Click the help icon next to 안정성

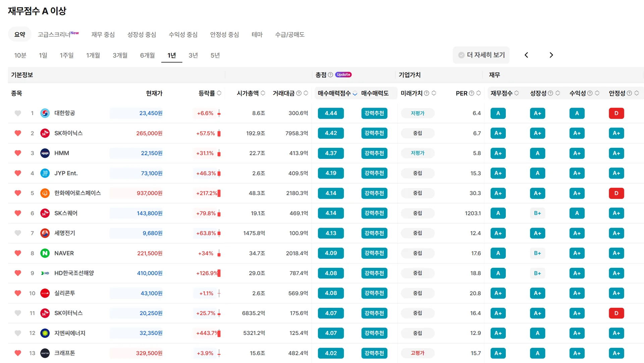click(629, 93)
